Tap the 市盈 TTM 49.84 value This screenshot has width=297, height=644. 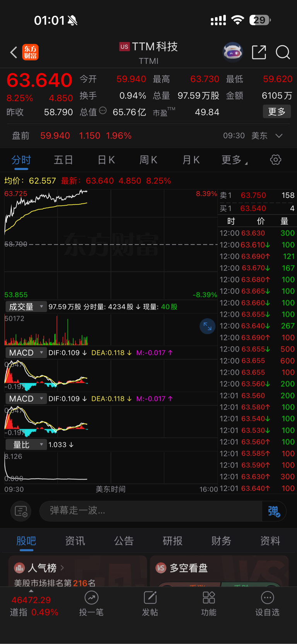click(x=207, y=112)
